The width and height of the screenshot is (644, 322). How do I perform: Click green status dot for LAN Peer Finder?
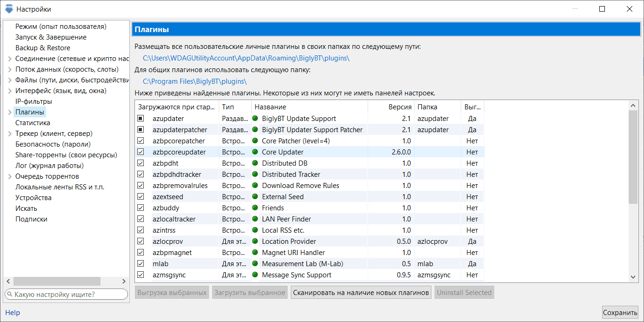coord(255,219)
